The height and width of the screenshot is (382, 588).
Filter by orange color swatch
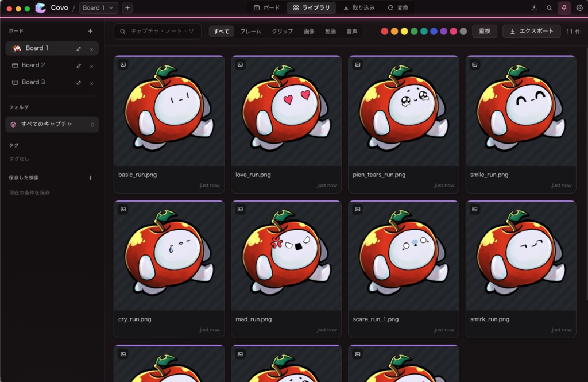click(x=394, y=32)
